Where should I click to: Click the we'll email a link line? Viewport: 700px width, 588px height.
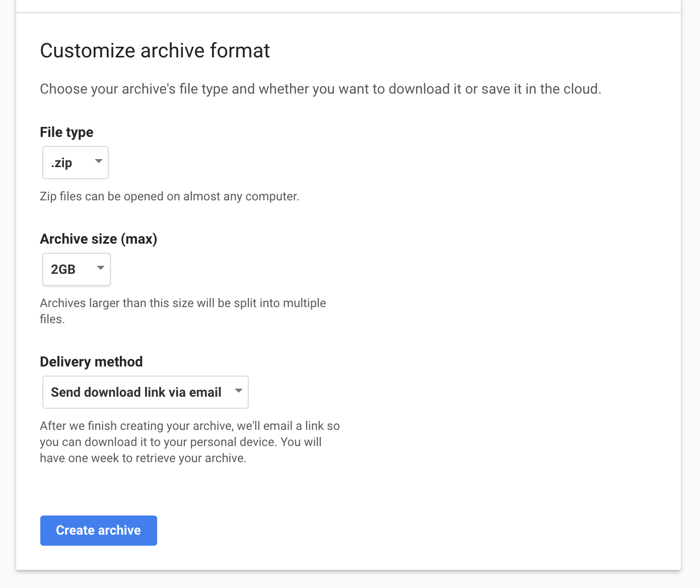coord(189,426)
